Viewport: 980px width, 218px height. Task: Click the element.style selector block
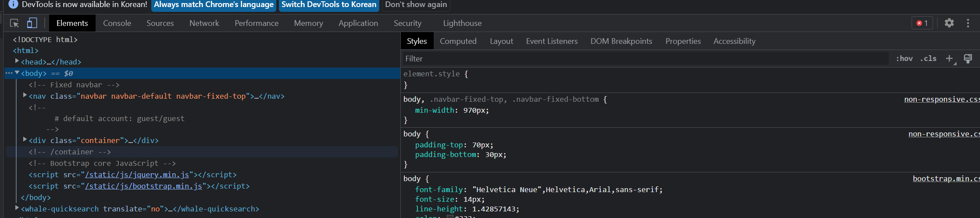coord(431,74)
